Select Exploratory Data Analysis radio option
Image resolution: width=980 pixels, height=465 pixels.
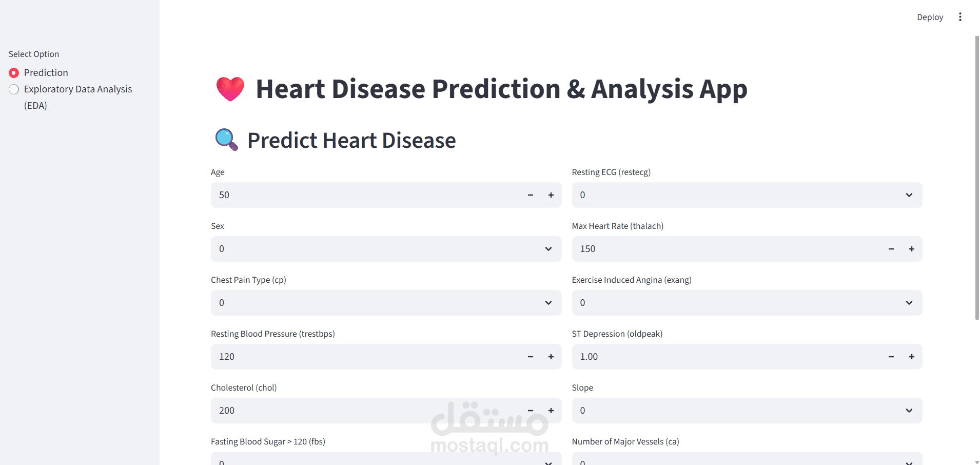click(14, 89)
